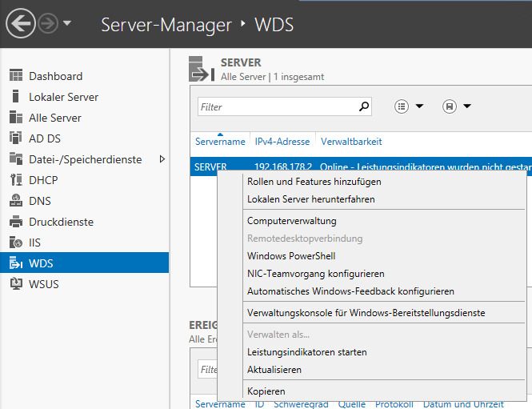Open DHCP role page

[x=43, y=180]
